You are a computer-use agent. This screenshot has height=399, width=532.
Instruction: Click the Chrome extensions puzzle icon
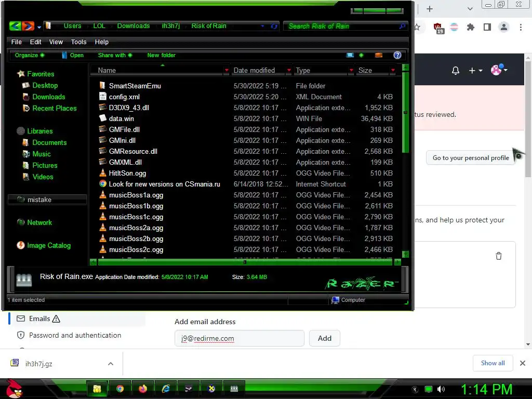point(470,27)
